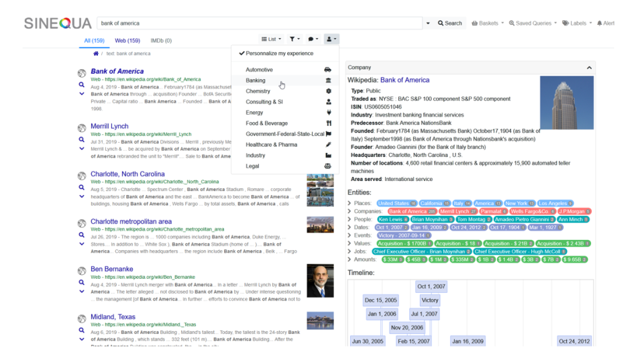Click the magnifier icon under Bank of America result

pos(81,85)
